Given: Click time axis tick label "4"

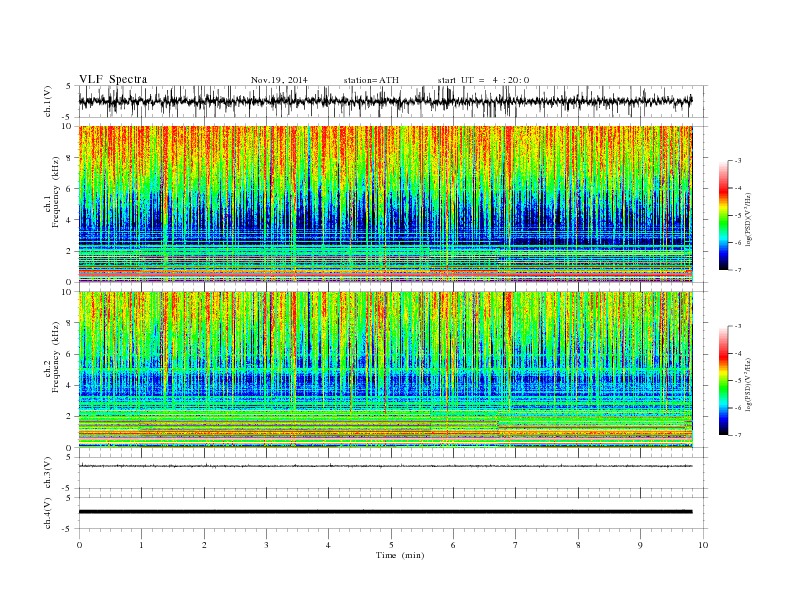Looking at the screenshot, I should pos(329,545).
